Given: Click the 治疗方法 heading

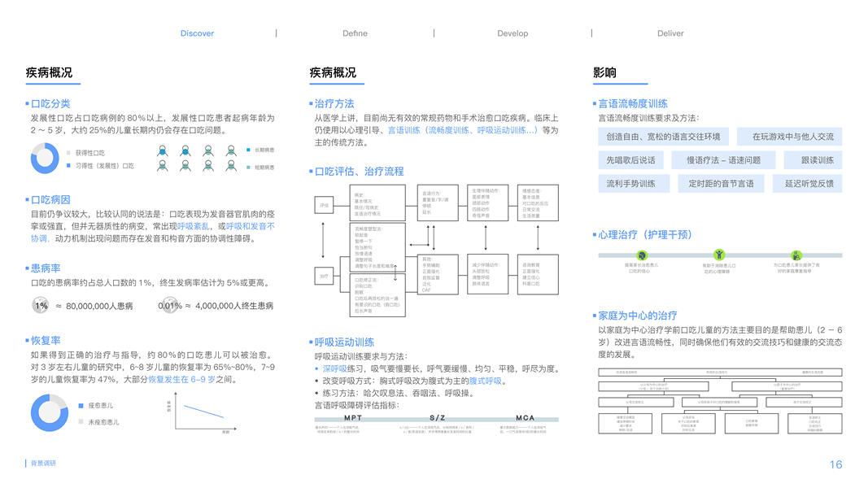Looking at the screenshot, I should coord(334,103).
